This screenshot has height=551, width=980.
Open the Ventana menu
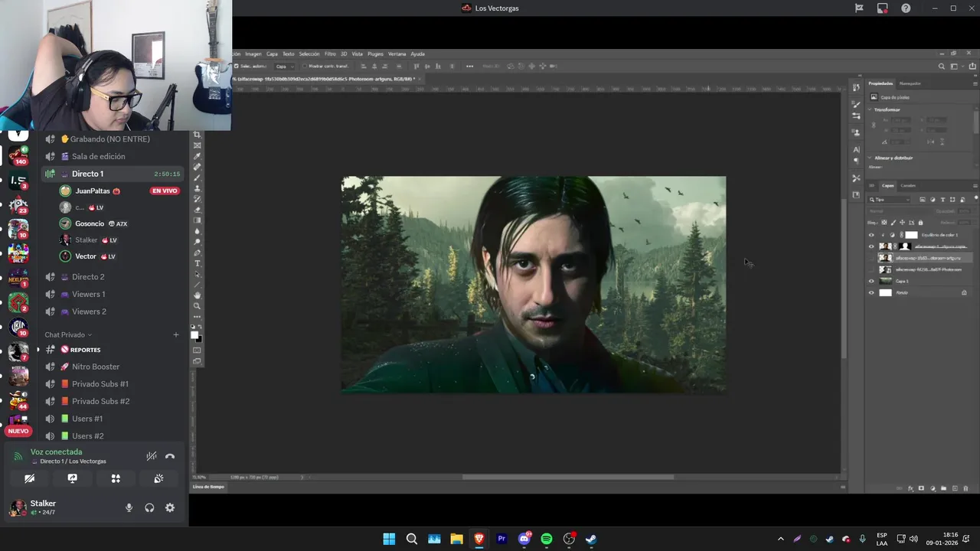click(397, 54)
